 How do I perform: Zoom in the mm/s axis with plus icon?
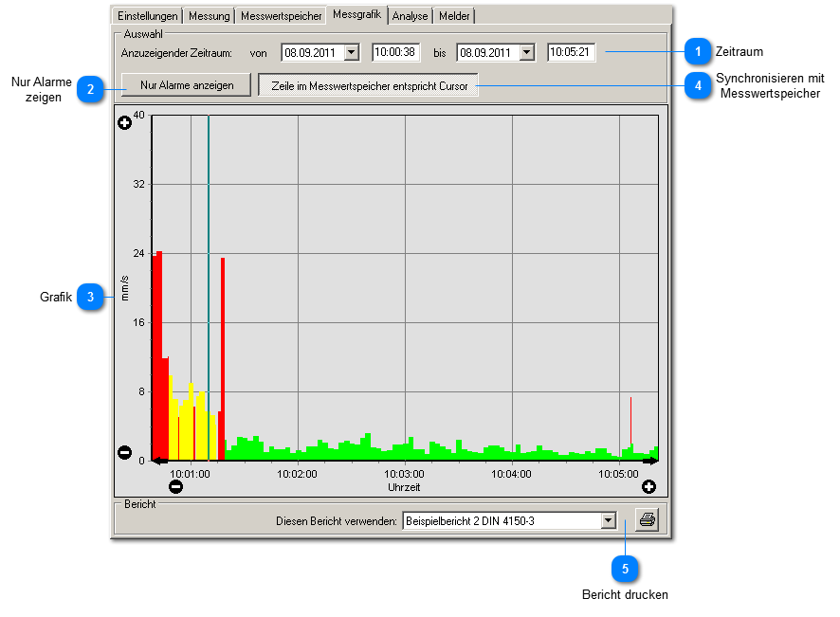(x=124, y=123)
